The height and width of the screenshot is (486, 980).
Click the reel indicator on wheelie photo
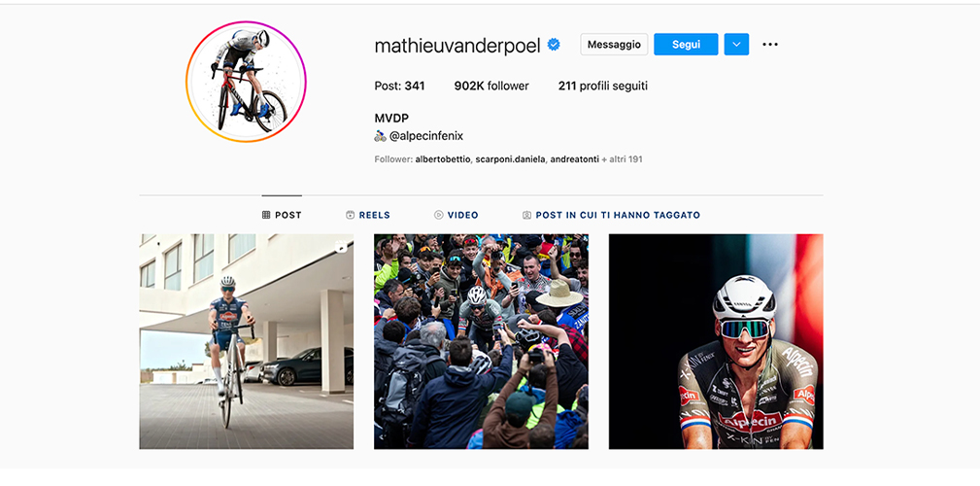pos(341,247)
